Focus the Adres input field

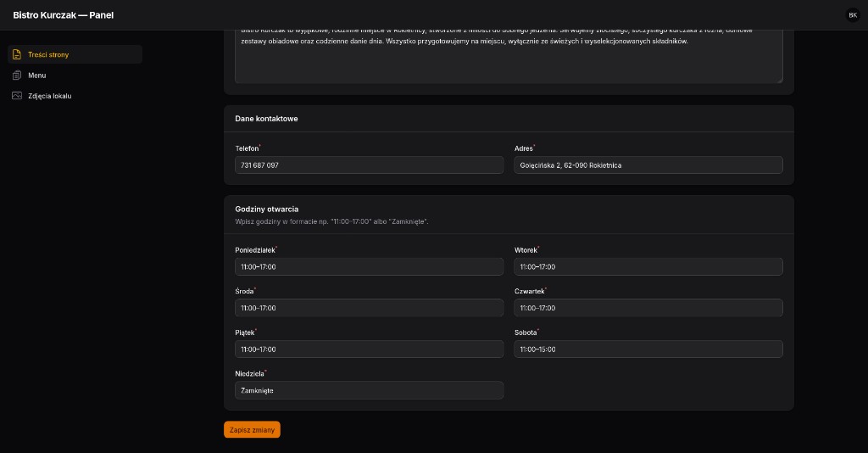point(648,165)
